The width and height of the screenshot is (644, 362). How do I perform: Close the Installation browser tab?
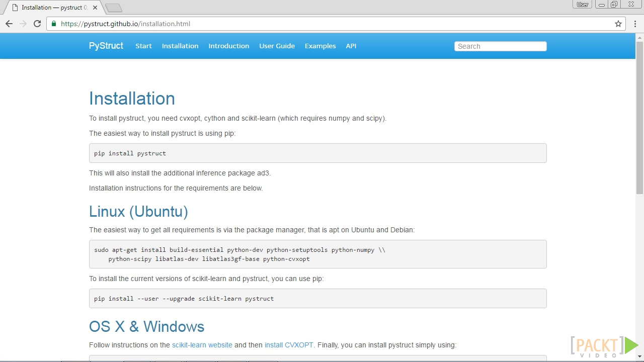click(95, 8)
